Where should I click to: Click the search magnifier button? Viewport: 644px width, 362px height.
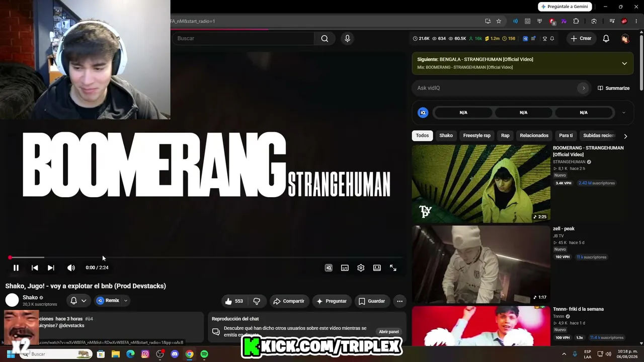(x=325, y=39)
